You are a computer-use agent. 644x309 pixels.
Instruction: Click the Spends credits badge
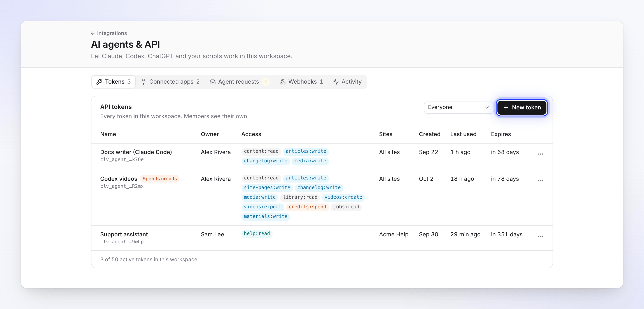159,179
